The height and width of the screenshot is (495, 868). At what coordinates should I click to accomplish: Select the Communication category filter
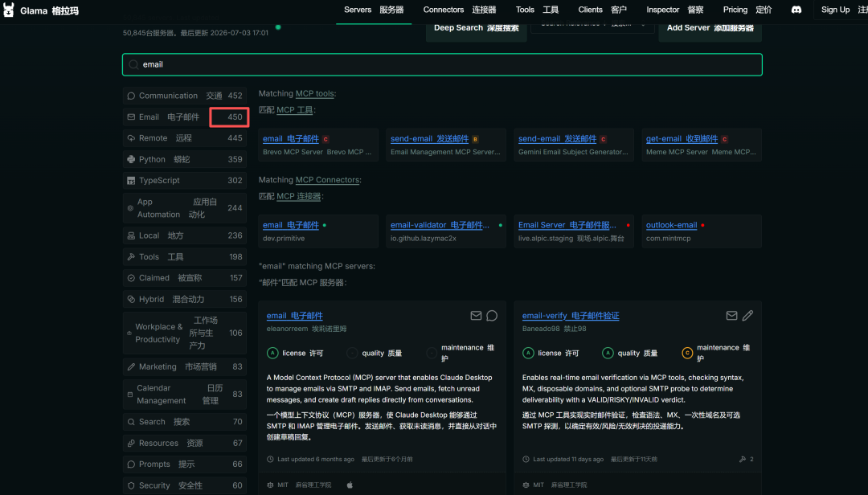pyautogui.click(x=185, y=96)
